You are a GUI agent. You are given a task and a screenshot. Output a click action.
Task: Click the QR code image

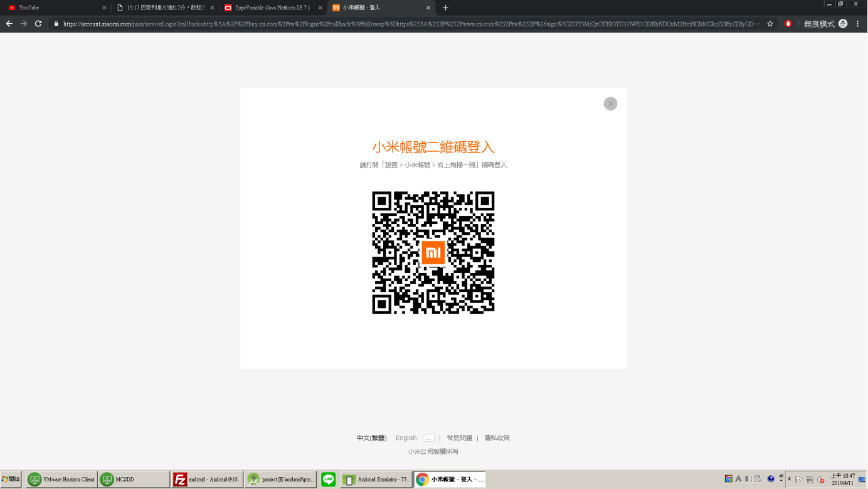pyautogui.click(x=433, y=252)
